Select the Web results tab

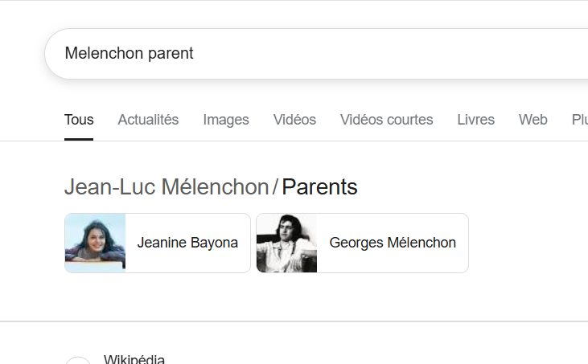532,120
